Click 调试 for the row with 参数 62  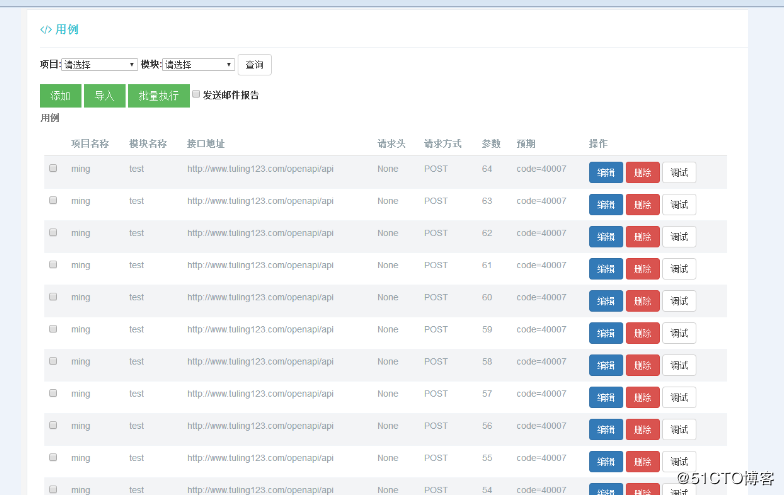(x=679, y=237)
